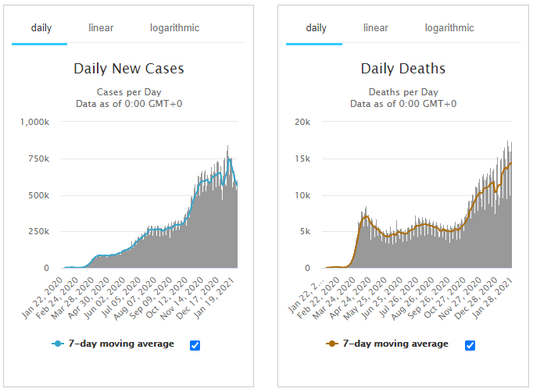
Task: Click orange 7-day moving average legend marker
Action: point(331,344)
